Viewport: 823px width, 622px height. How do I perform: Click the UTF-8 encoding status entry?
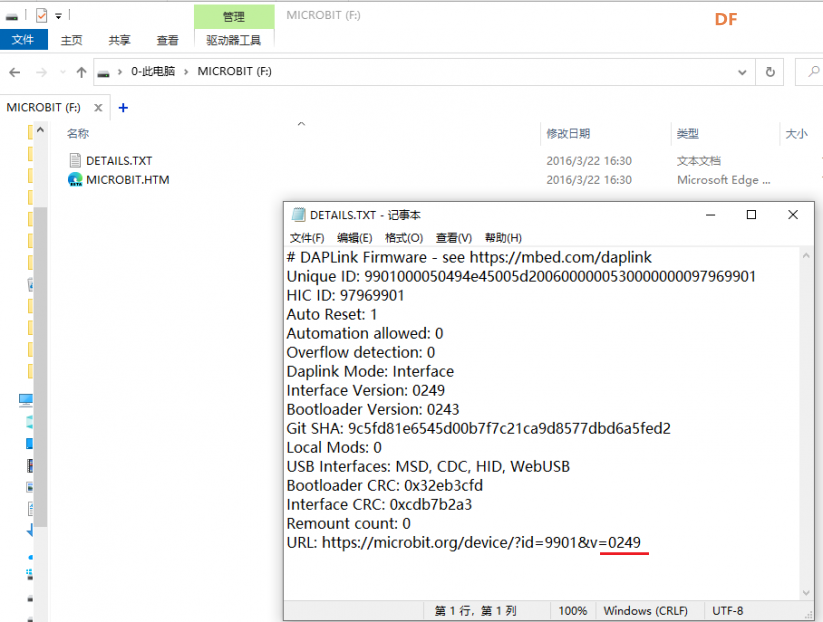coord(727,611)
